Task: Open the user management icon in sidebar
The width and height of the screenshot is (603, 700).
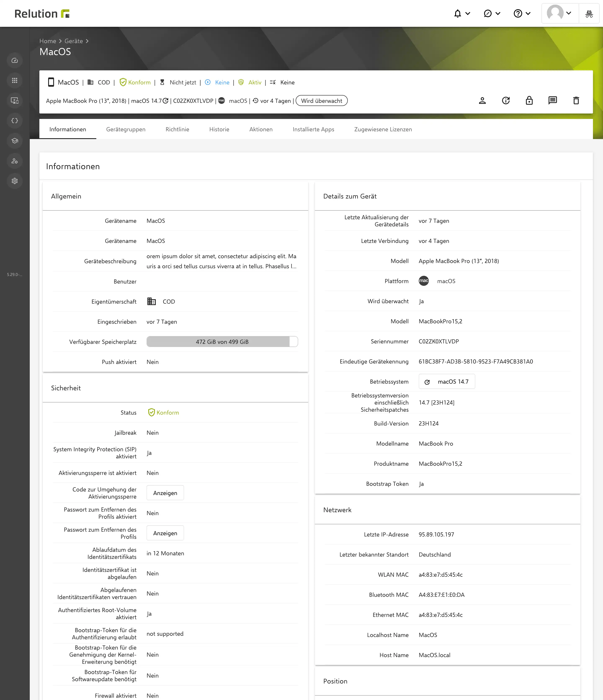Action: click(x=14, y=161)
